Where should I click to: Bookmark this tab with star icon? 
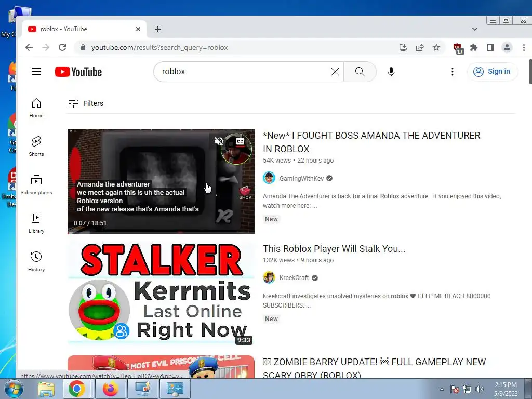(x=436, y=47)
